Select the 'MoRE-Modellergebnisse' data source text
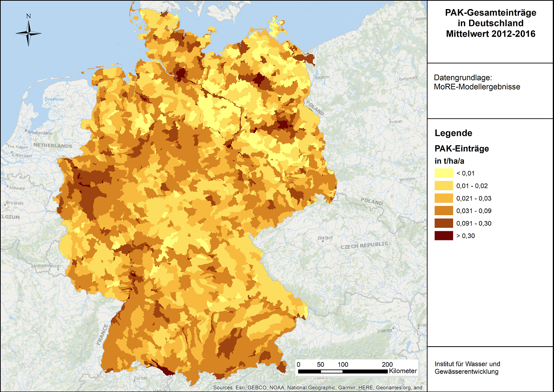Image resolution: width=554 pixels, height=392 pixels. [477, 87]
